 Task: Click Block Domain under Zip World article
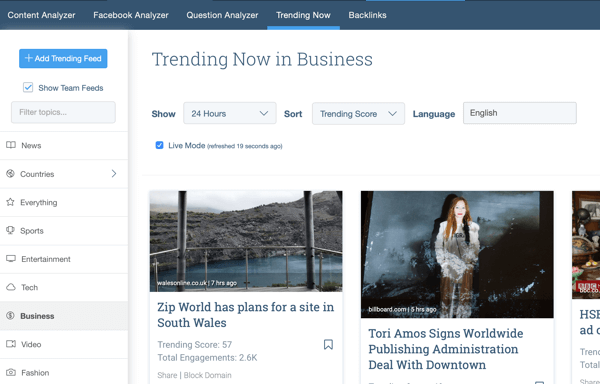tap(207, 375)
